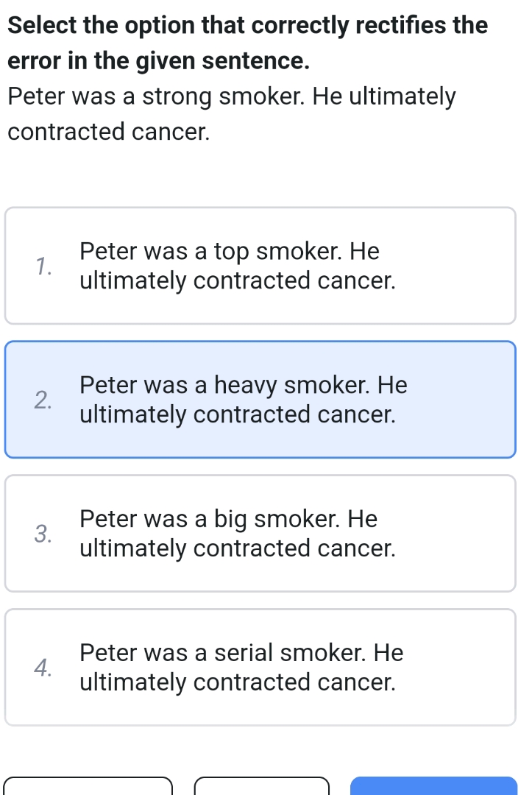Click the text of the first answer card
This screenshot has height=795, width=532.
tap(238, 265)
